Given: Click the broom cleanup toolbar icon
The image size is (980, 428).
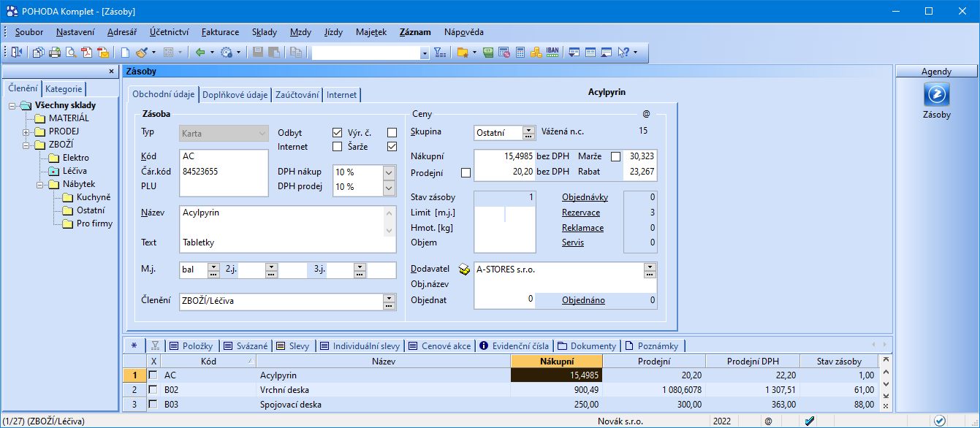Looking at the screenshot, I should click(x=142, y=52).
